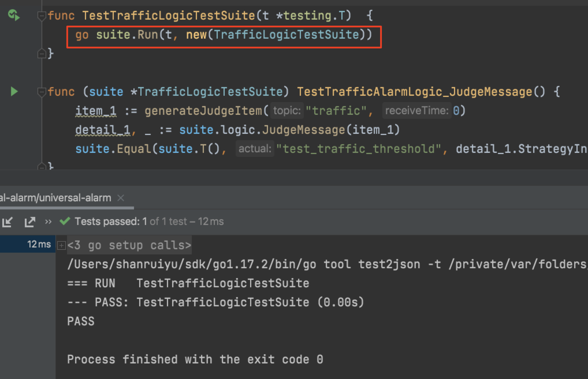Collapse the TestTrafficAlarmLogic_JudgeMessage method body
This screenshot has height=379, width=588.
(42, 92)
